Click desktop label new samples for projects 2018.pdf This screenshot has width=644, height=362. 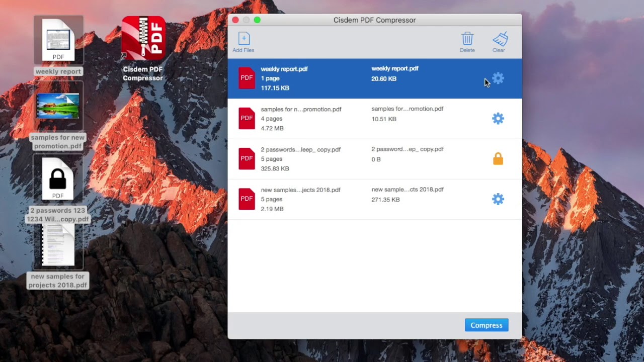[x=58, y=281]
